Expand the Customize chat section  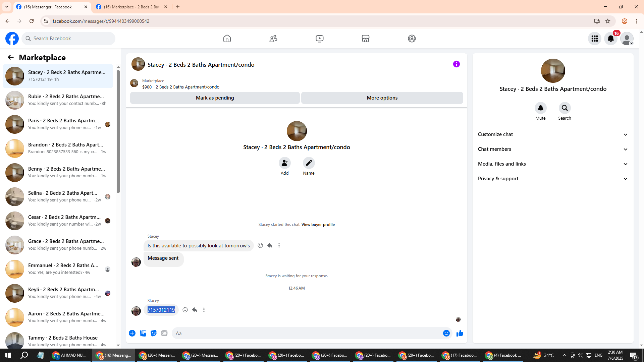552,134
